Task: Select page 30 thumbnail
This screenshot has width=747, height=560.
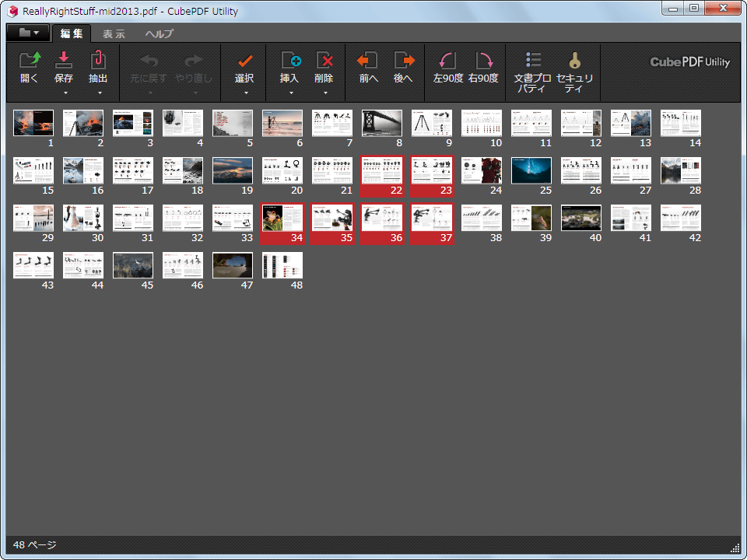Action: click(83, 218)
